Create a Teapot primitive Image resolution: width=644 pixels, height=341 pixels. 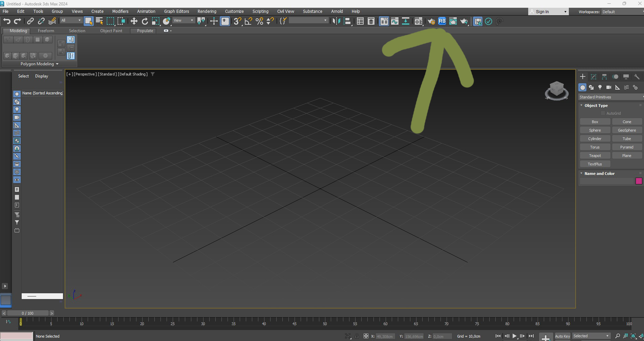click(x=595, y=156)
